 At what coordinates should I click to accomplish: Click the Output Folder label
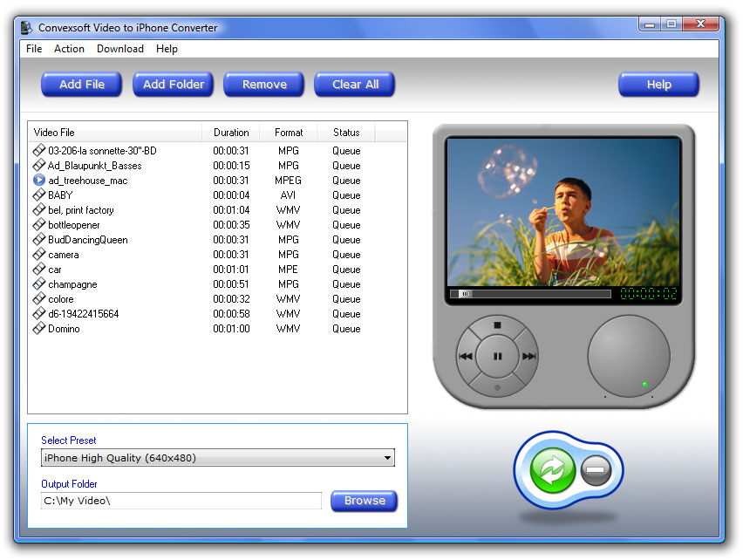coord(69,484)
